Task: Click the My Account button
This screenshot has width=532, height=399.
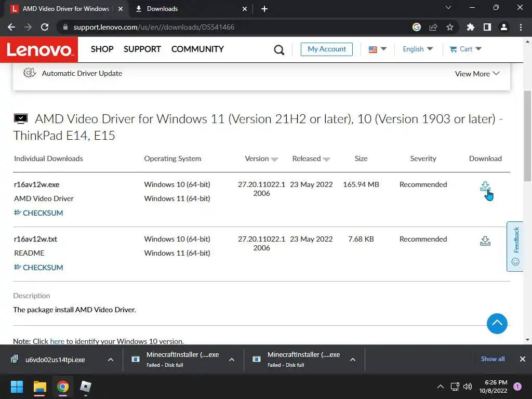Action: 327,49
